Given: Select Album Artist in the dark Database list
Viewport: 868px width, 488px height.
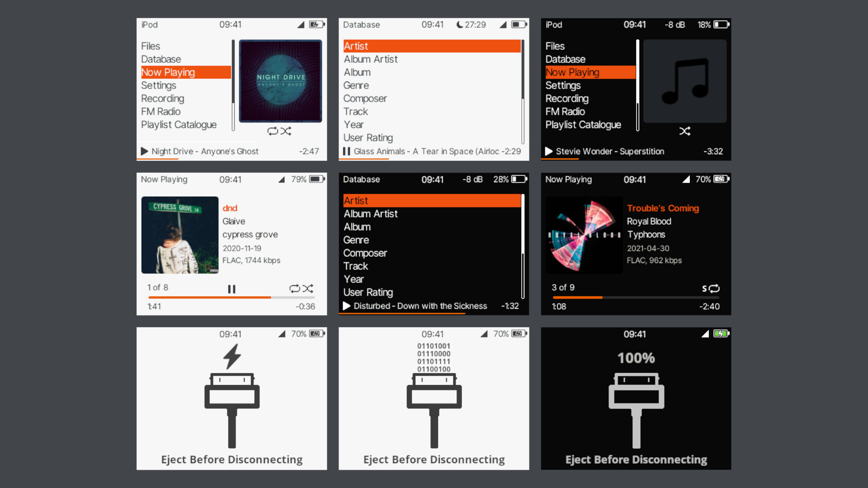Looking at the screenshot, I should (370, 214).
